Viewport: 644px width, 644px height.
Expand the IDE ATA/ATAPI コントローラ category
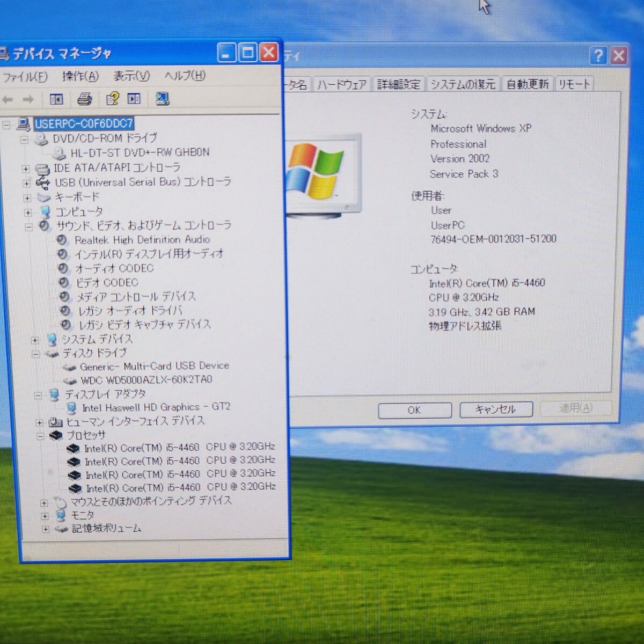(25, 169)
